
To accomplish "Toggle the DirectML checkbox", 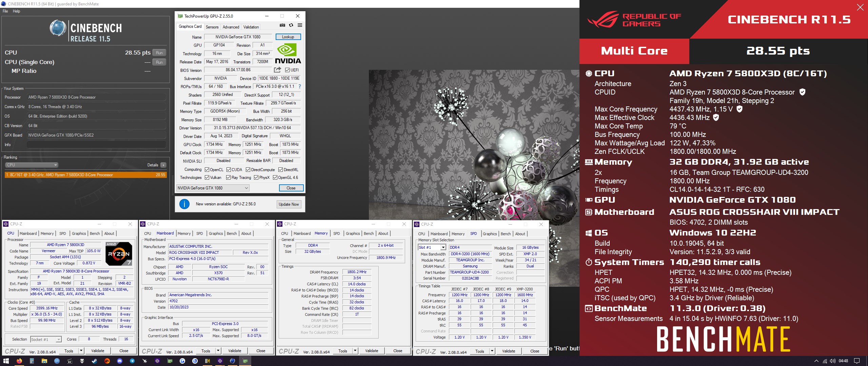I will (x=280, y=170).
